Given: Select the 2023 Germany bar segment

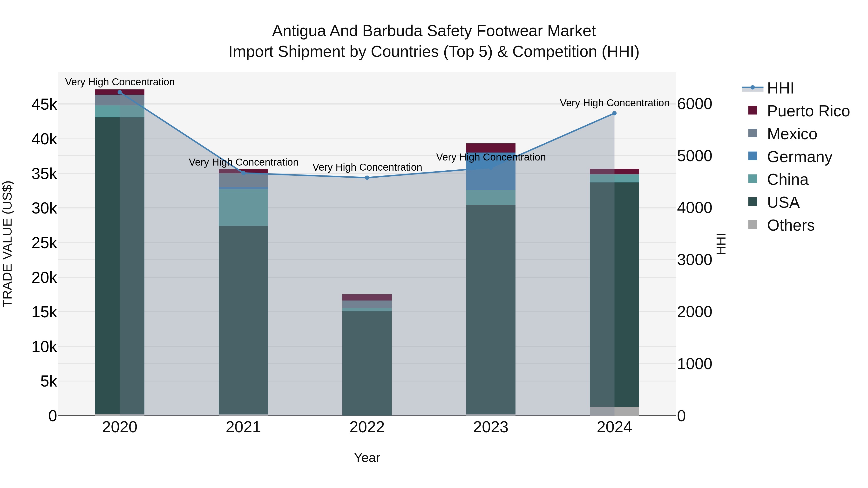Looking at the screenshot, I should pos(491,171).
